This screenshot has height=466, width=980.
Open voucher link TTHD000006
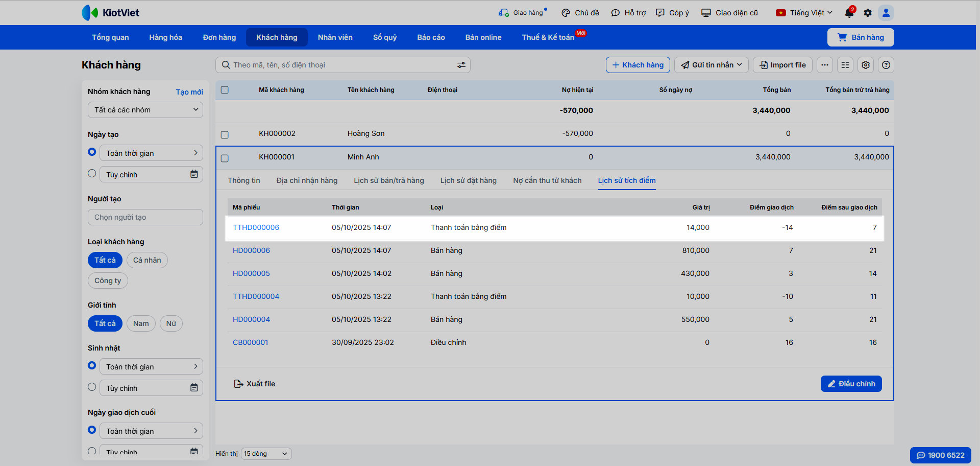(x=256, y=227)
